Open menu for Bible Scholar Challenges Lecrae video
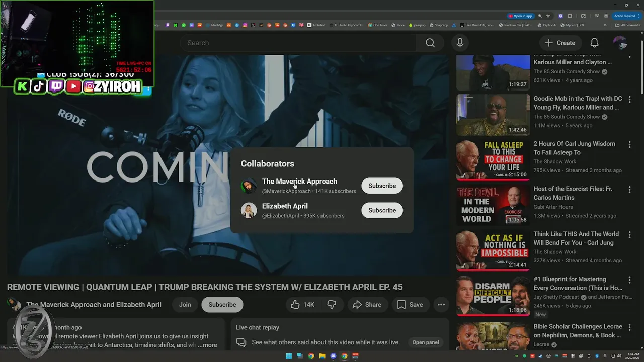Screen dimensions: 644x362 [x=629, y=327]
